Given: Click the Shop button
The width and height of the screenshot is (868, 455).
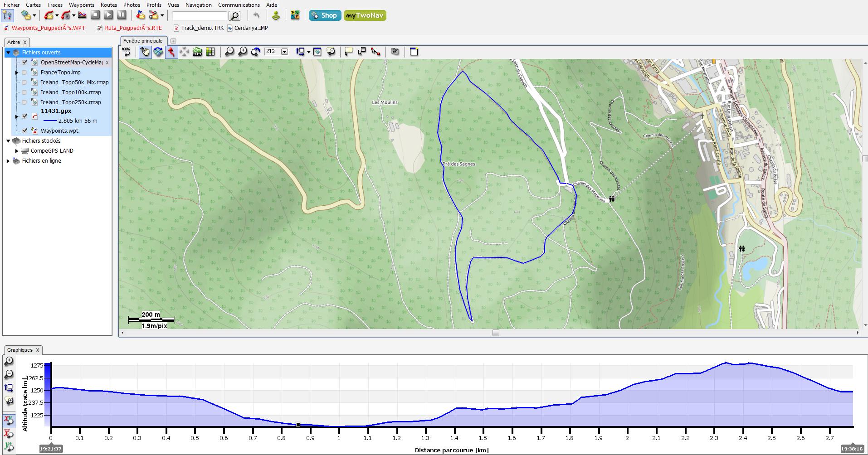Looking at the screenshot, I should click(325, 15).
